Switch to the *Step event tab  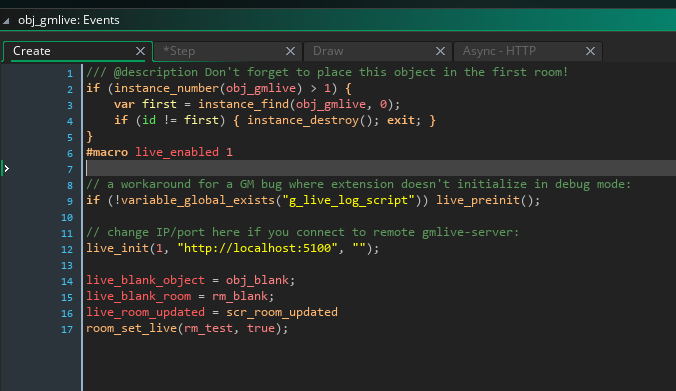pos(228,51)
